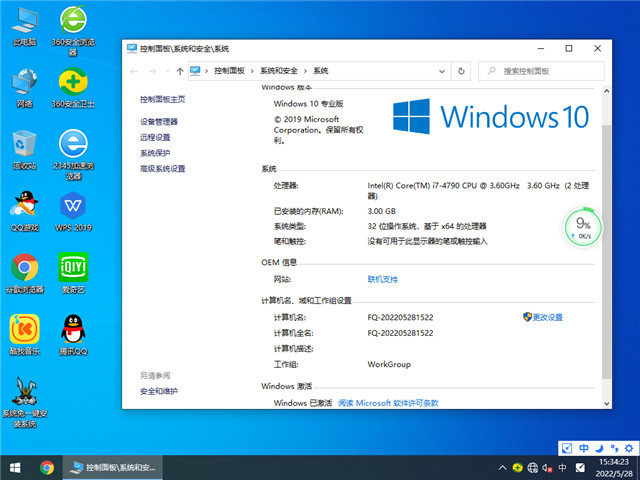Click the WorkGroup value text

coord(389,364)
